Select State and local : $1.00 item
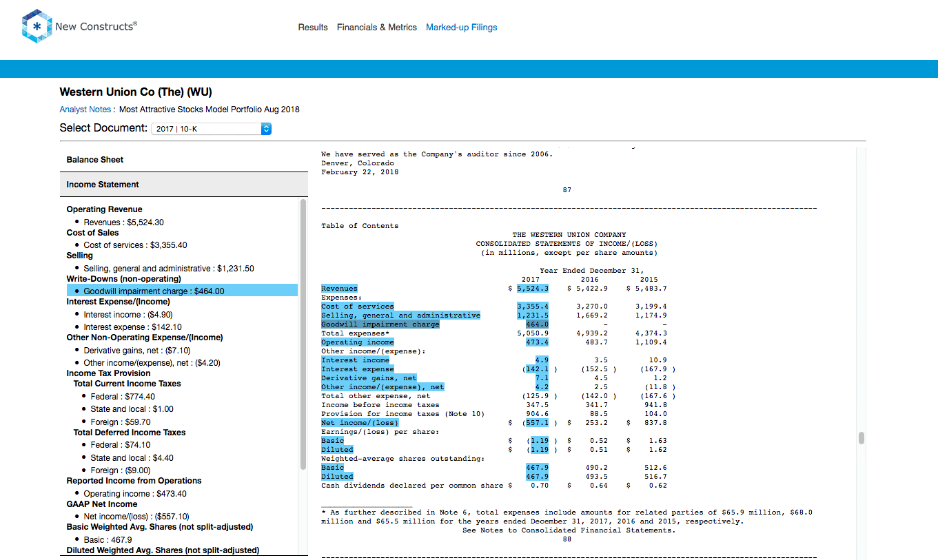Screen dimensions: 938x560 tap(132, 409)
